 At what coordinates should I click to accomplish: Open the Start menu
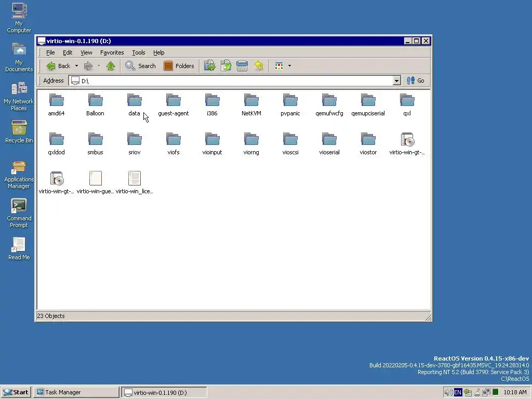[x=16, y=392]
